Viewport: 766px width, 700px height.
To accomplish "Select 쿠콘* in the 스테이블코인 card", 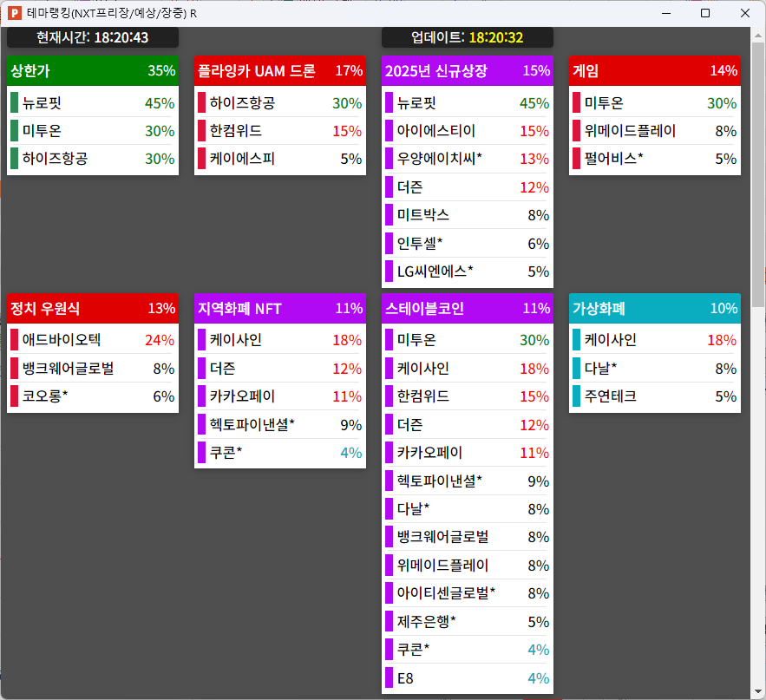I will pos(468,649).
